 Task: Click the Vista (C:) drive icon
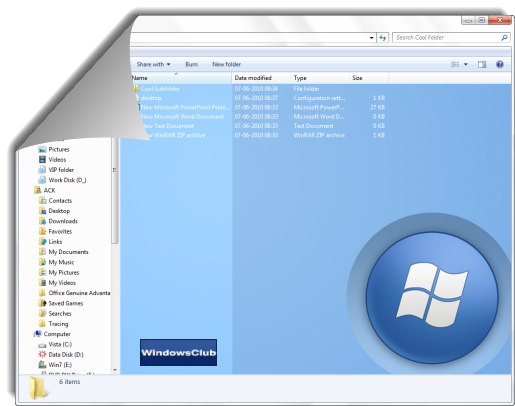point(42,345)
